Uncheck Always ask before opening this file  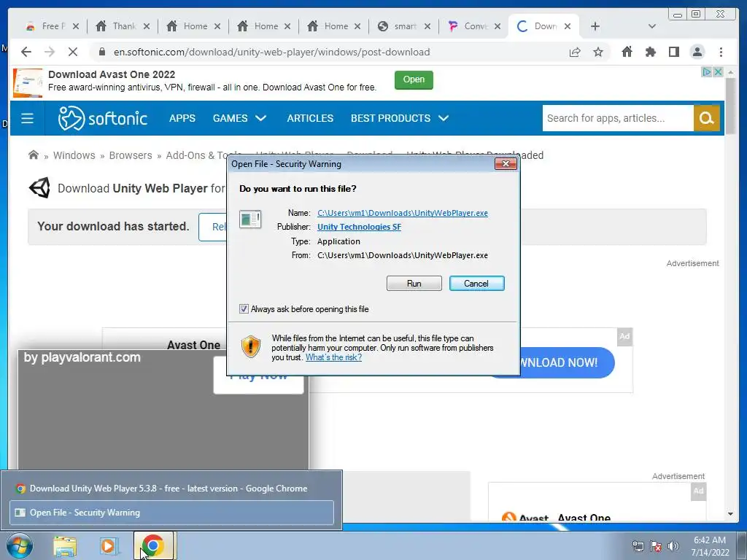tap(244, 309)
